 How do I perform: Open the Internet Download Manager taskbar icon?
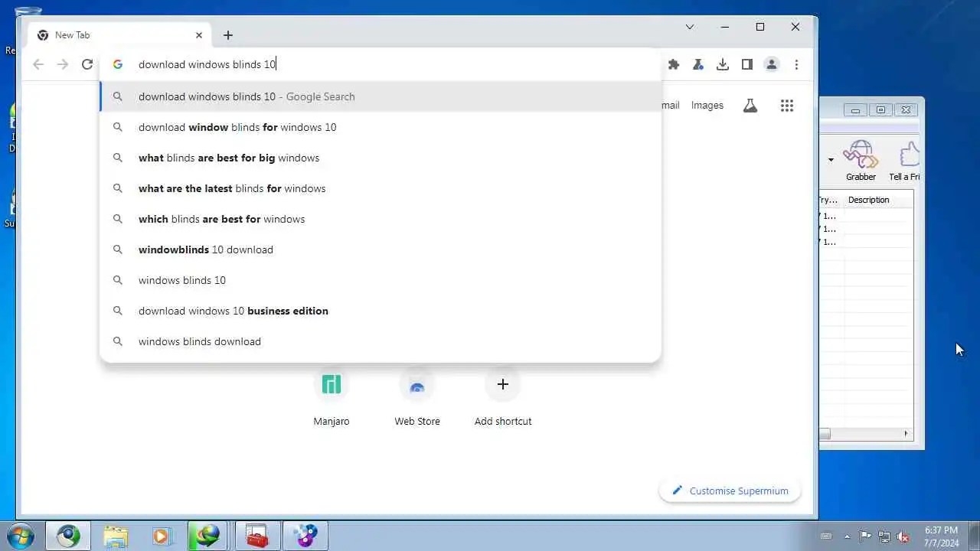(x=207, y=536)
